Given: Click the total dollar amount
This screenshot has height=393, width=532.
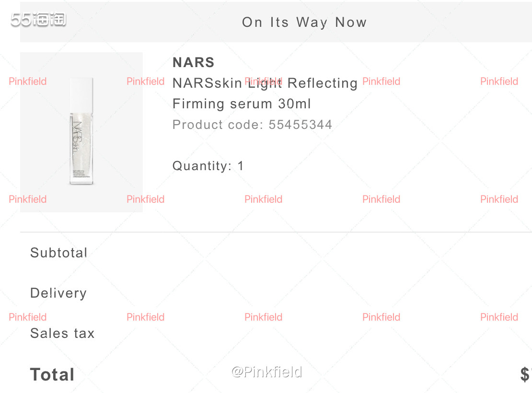Looking at the screenshot, I should [x=526, y=375].
